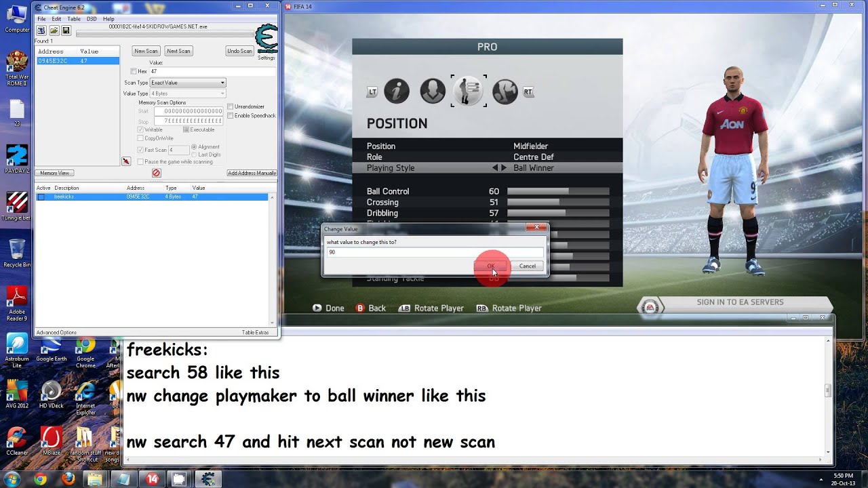
Task: Open Google Earth desktop shortcut
Action: coord(52,350)
